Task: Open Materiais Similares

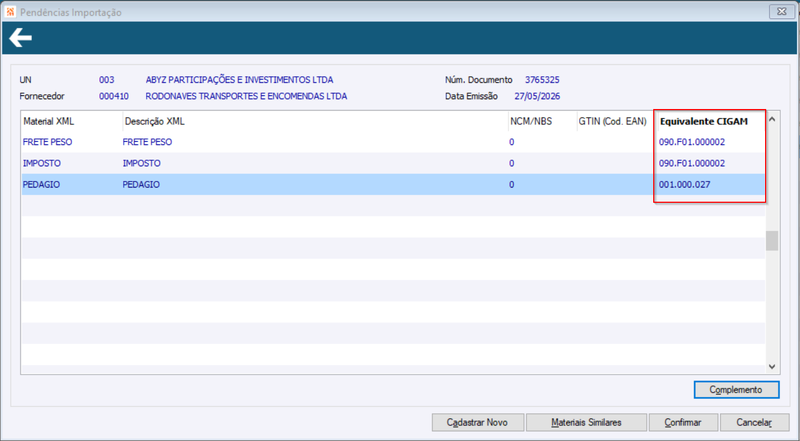Action: tap(586, 423)
